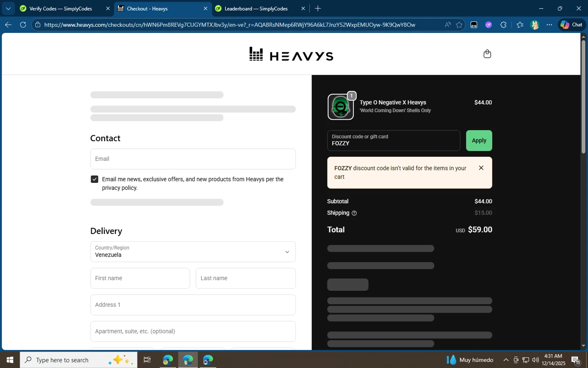Click the Email input field
Screen dimensions: 588x368
(x=193, y=159)
